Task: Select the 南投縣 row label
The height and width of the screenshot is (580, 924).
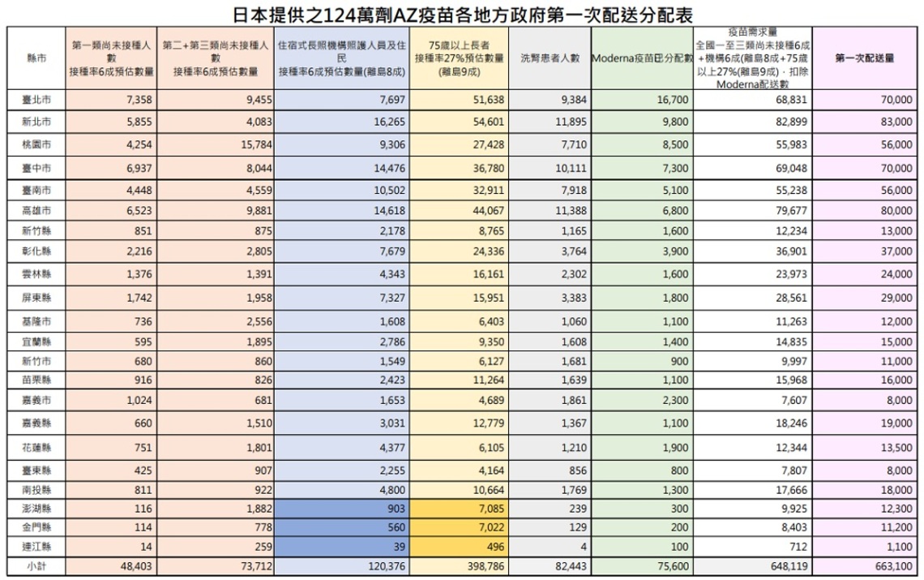Action: pos(36,490)
